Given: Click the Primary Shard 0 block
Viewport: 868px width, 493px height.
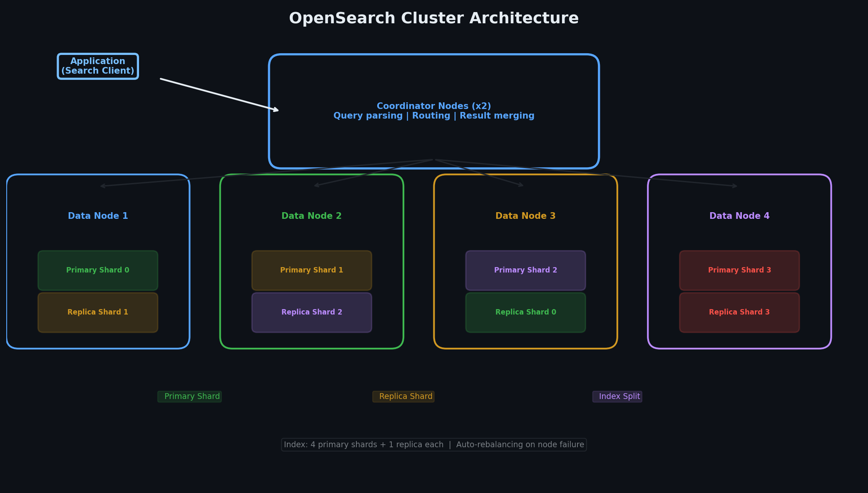Looking at the screenshot, I should click(98, 270).
